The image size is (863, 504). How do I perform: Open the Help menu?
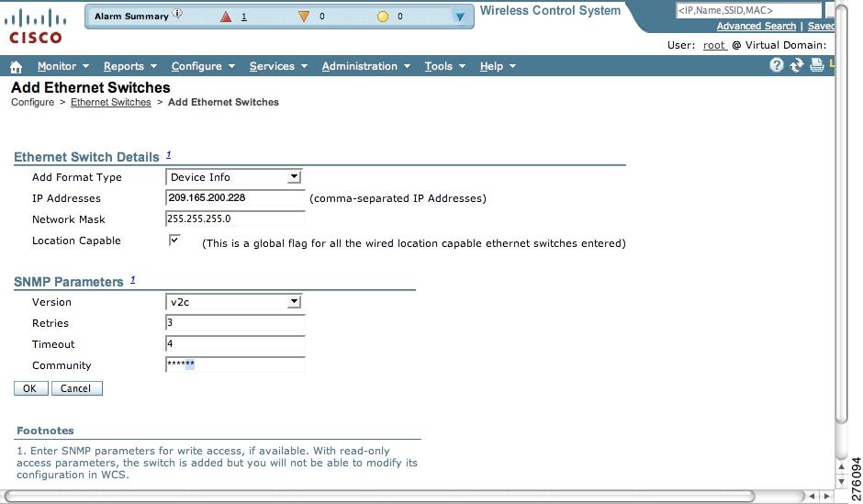[x=498, y=66]
